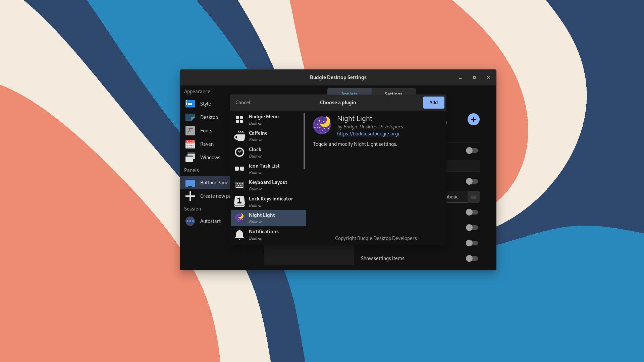Toggle the second settings switch off
Image resolution: width=644 pixels, height=362 pixels.
(472, 181)
